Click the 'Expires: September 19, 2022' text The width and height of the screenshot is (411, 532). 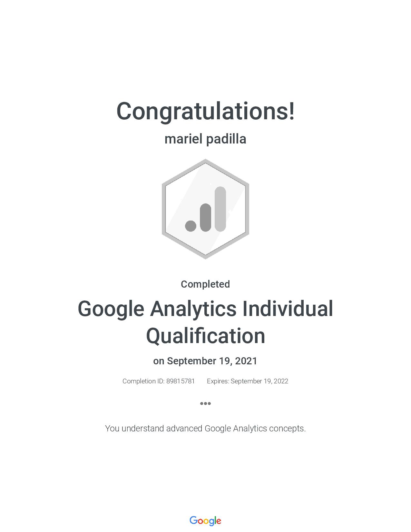click(x=248, y=381)
